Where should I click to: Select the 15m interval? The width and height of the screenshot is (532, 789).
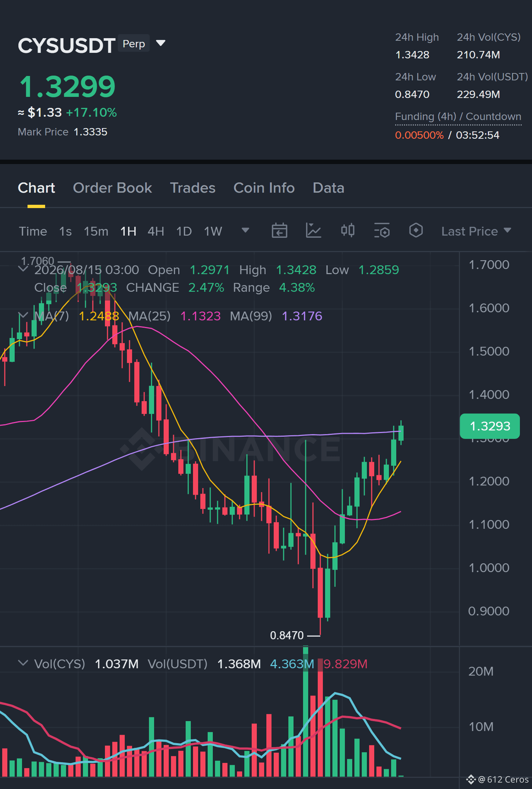96,231
